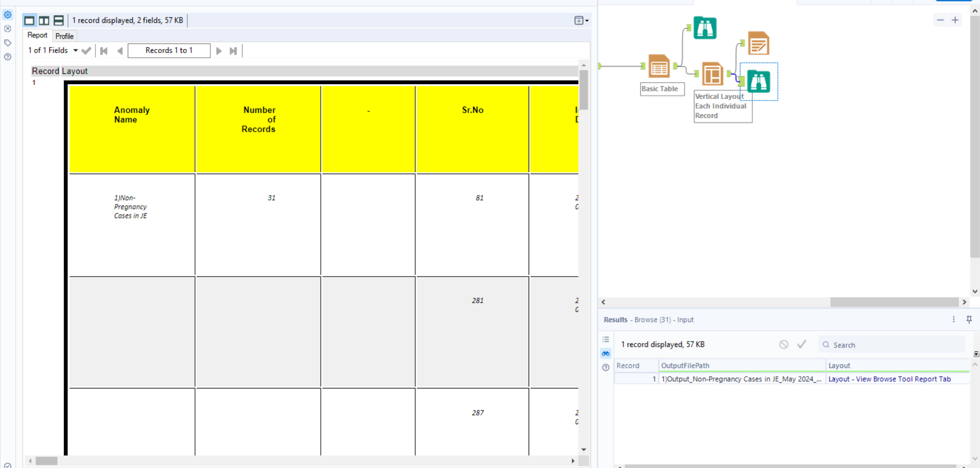The height and width of the screenshot is (468, 980).
Task: Click the report's vertical scrollbar down arrow
Action: click(x=584, y=450)
